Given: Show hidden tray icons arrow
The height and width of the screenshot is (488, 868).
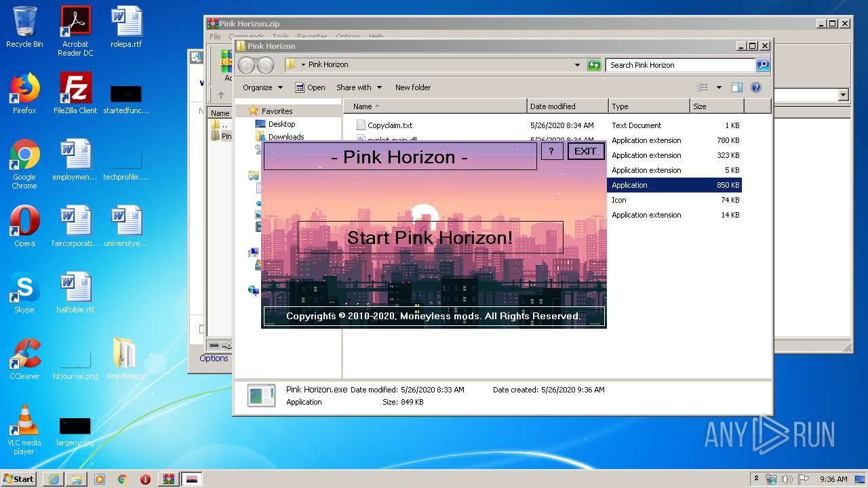Looking at the screenshot, I should (x=756, y=479).
